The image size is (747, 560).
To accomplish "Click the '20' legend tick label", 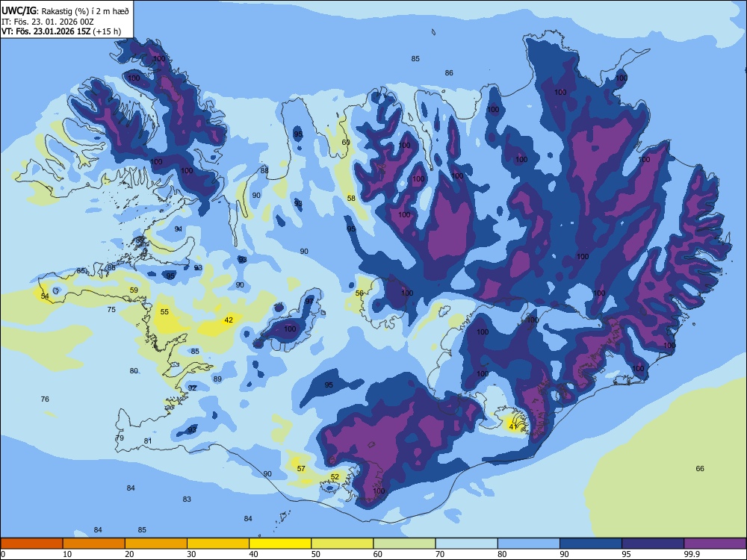I will [x=129, y=554].
